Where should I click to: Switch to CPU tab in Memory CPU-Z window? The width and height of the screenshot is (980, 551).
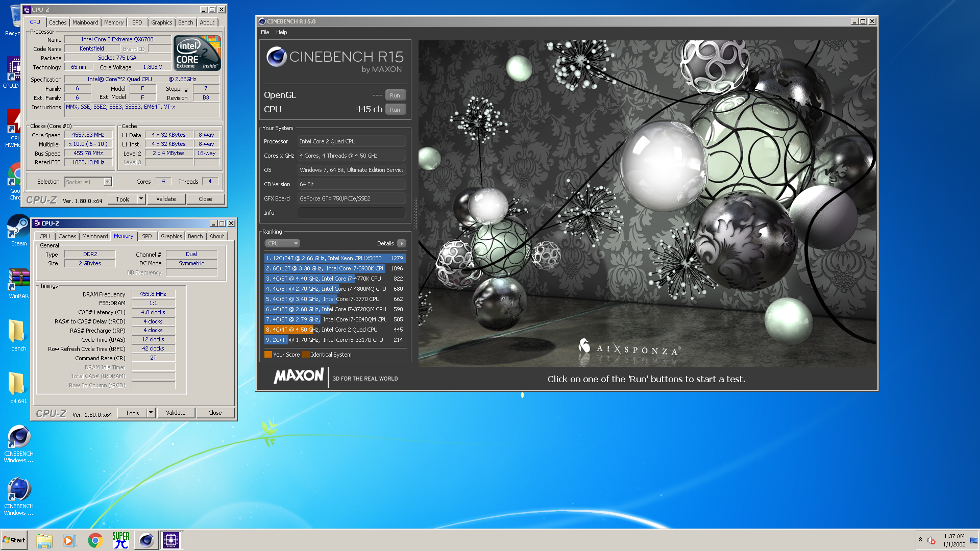[45, 236]
